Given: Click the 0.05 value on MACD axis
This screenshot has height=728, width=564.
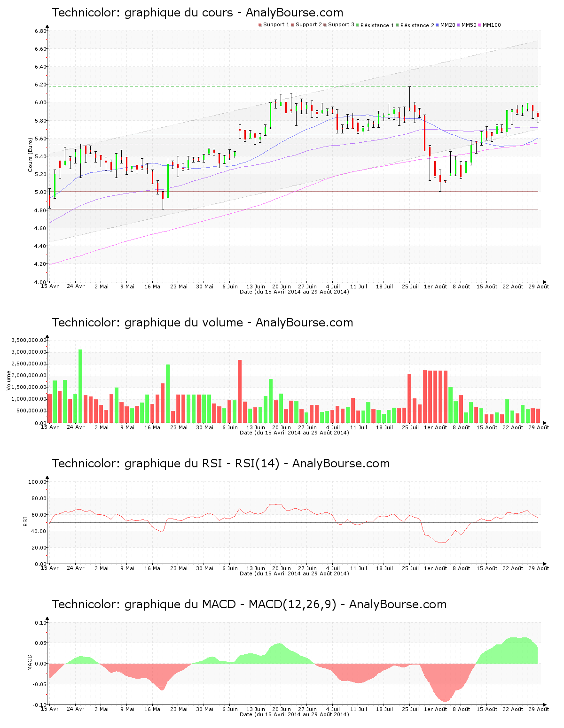Looking at the screenshot, I should pos(41,643).
